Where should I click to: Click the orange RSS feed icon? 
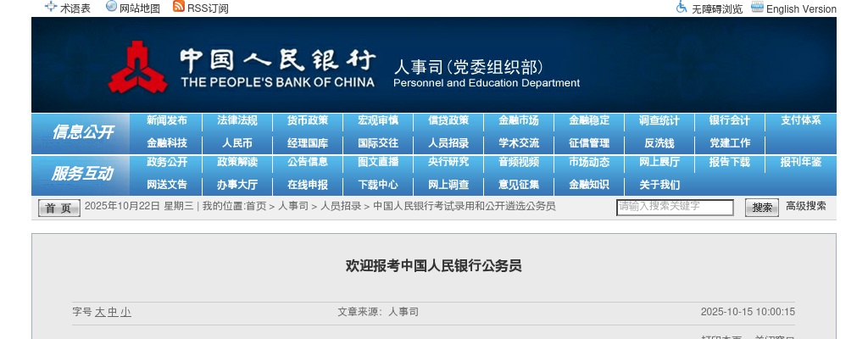coord(178,7)
